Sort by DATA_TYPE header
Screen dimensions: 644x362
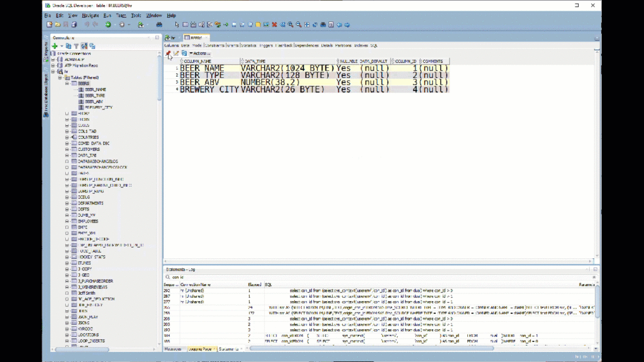(x=287, y=61)
